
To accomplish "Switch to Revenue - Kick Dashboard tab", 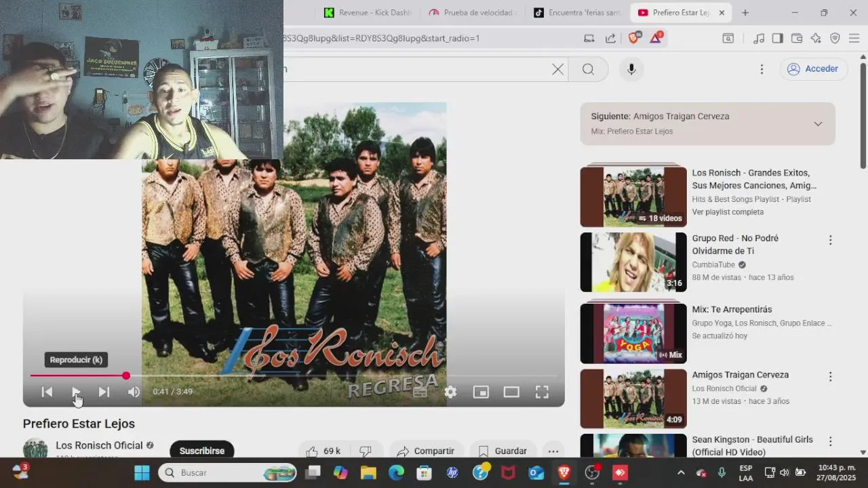I will click(x=368, y=12).
